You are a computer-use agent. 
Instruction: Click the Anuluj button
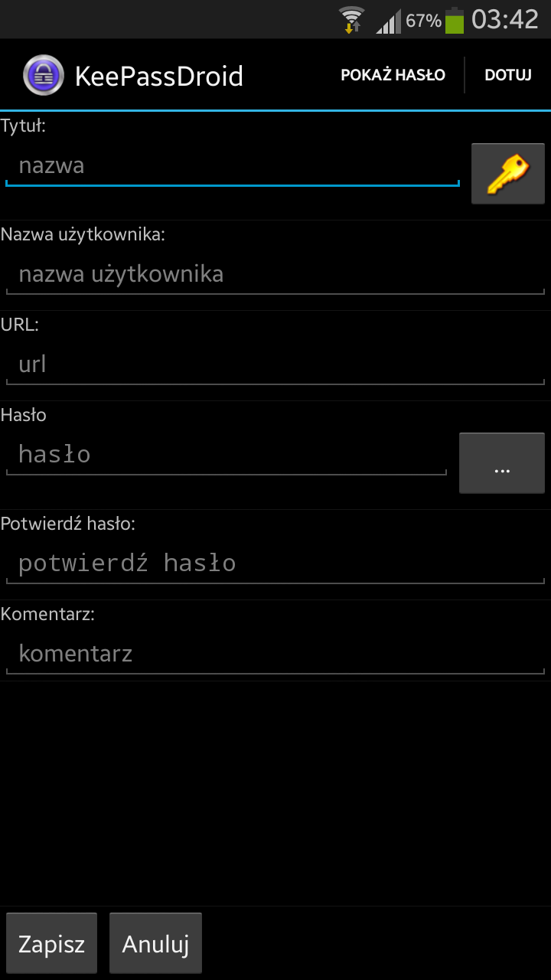[x=155, y=943]
